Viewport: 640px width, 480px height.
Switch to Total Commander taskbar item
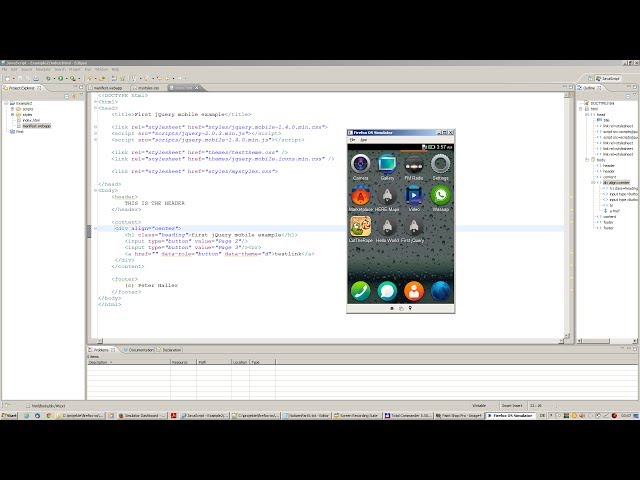click(408, 416)
